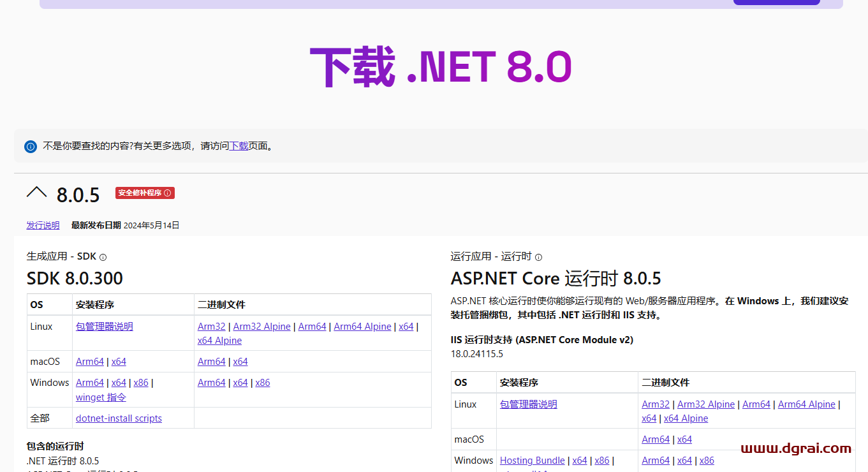868x472 pixels.
Task: Download SDK Windows Arm64 installer
Action: [x=90, y=383]
